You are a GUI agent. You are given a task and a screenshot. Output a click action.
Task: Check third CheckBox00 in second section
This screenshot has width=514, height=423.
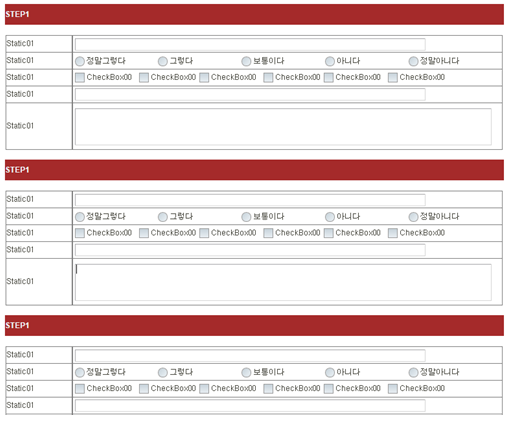(204, 233)
